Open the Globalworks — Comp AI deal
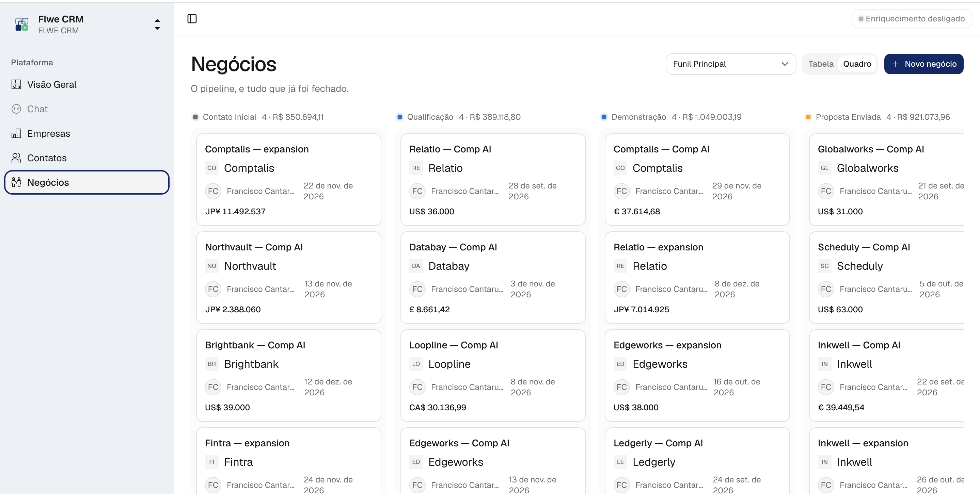Viewport: 980px width, 494px height. [887, 179]
